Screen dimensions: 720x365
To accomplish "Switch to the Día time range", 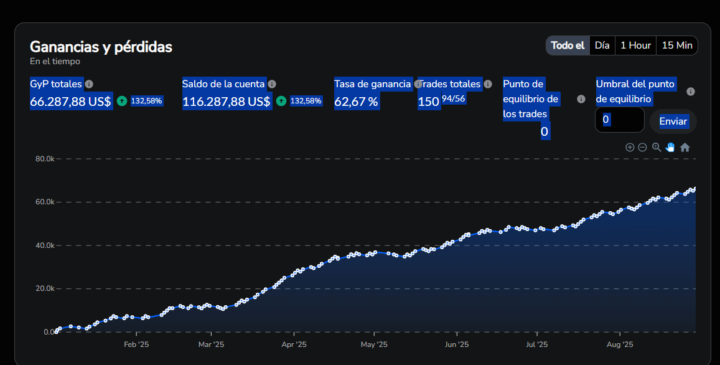I will click(x=602, y=45).
